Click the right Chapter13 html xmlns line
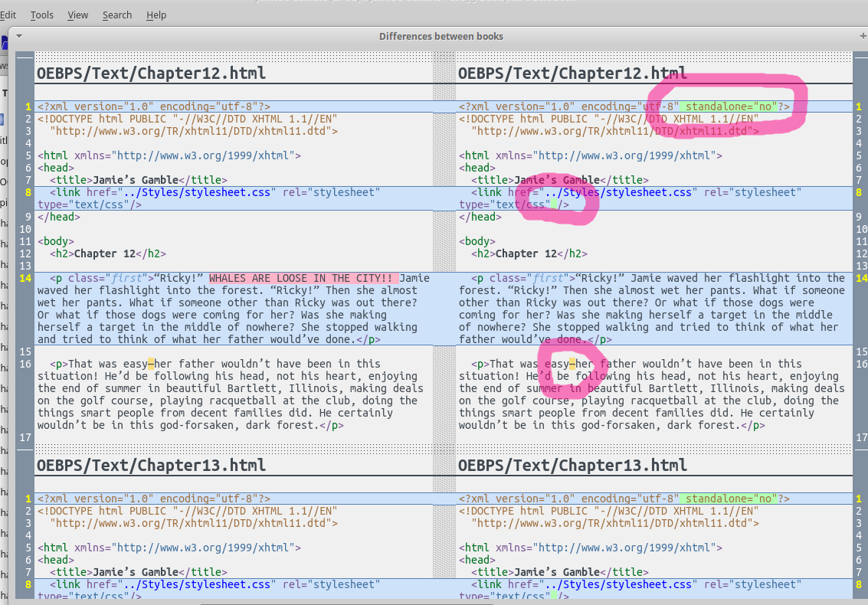868x605 pixels. 591,548
